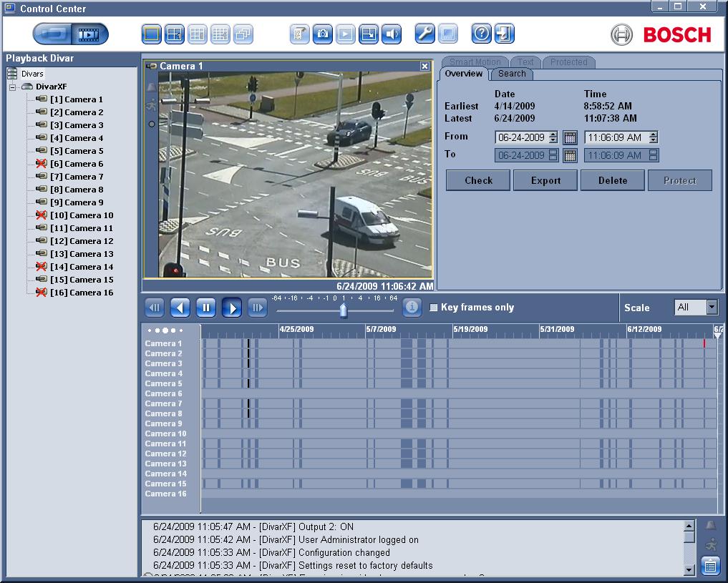Viewport: 728px width, 583px height.
Task: Open the Smart Motion tab
Action: pos(475,62)
